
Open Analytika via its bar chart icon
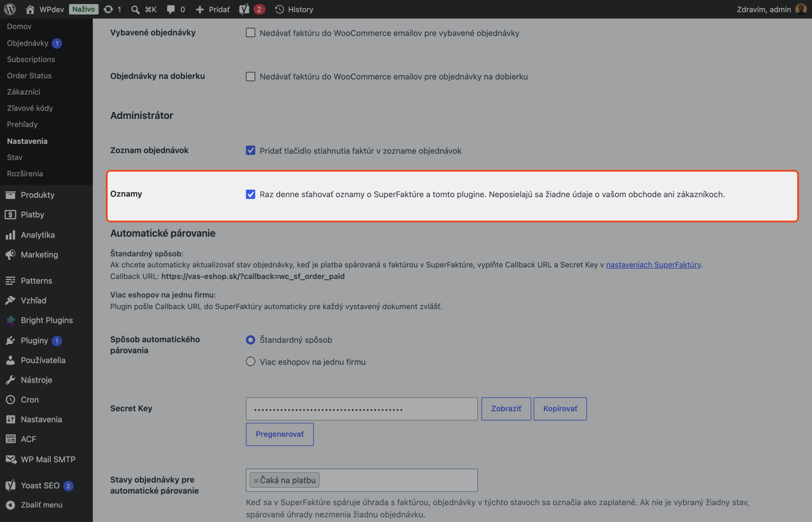pos(10,235)
